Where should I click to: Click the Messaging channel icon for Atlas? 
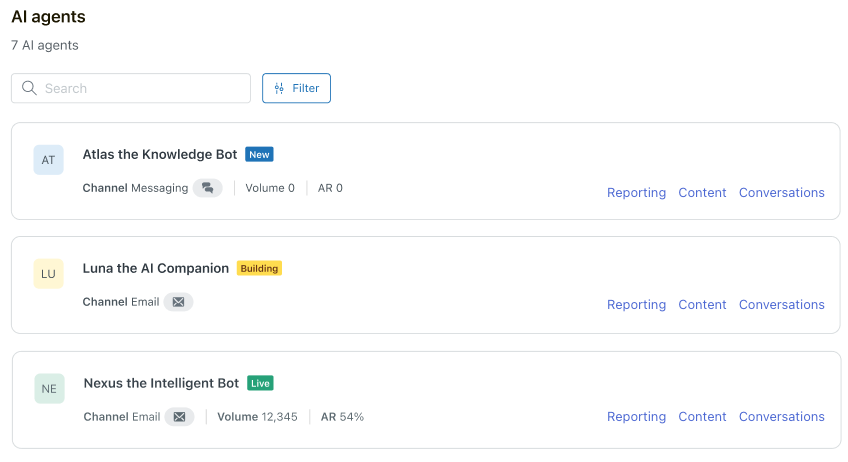click(x=207, y=188)
